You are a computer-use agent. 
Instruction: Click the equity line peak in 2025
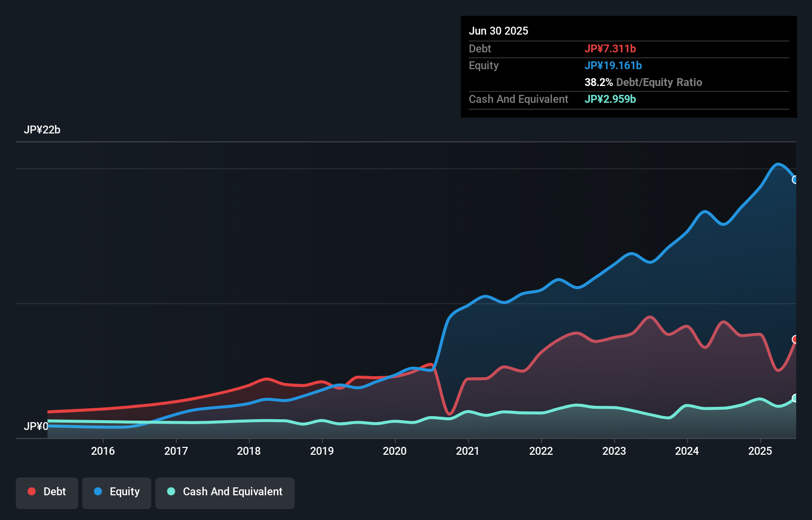[x=777, y=164]
